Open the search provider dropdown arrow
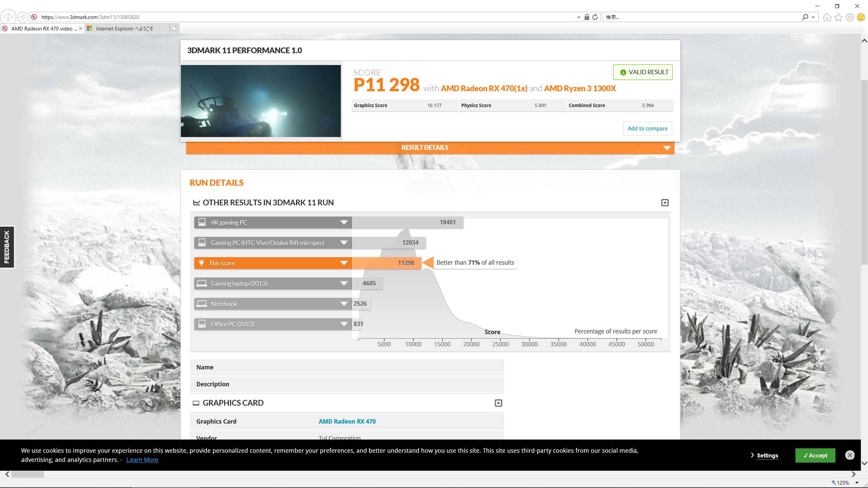The image size is (868, 488). [x=813, y=17]
